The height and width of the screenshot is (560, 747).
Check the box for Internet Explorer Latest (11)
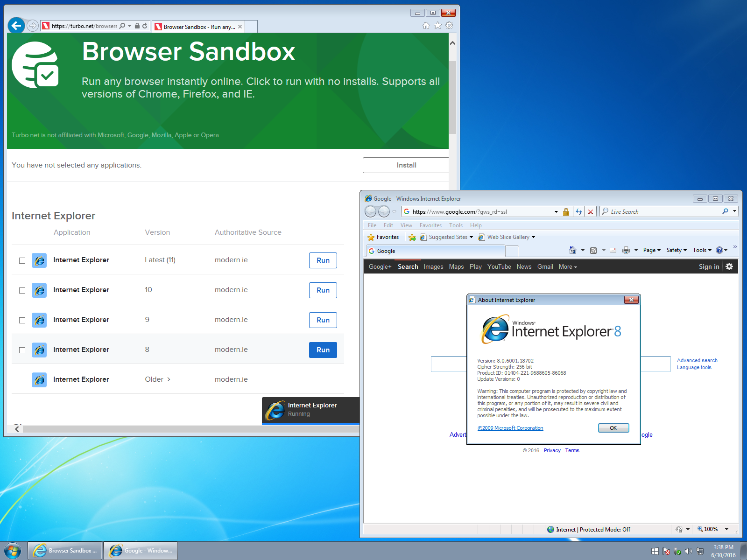(22, 260)
